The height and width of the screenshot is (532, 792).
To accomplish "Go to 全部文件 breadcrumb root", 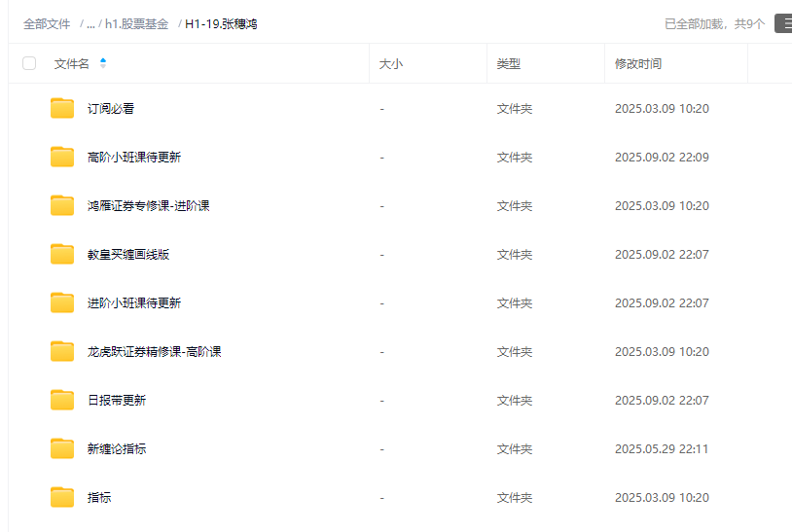I will [x=47, y=24].
